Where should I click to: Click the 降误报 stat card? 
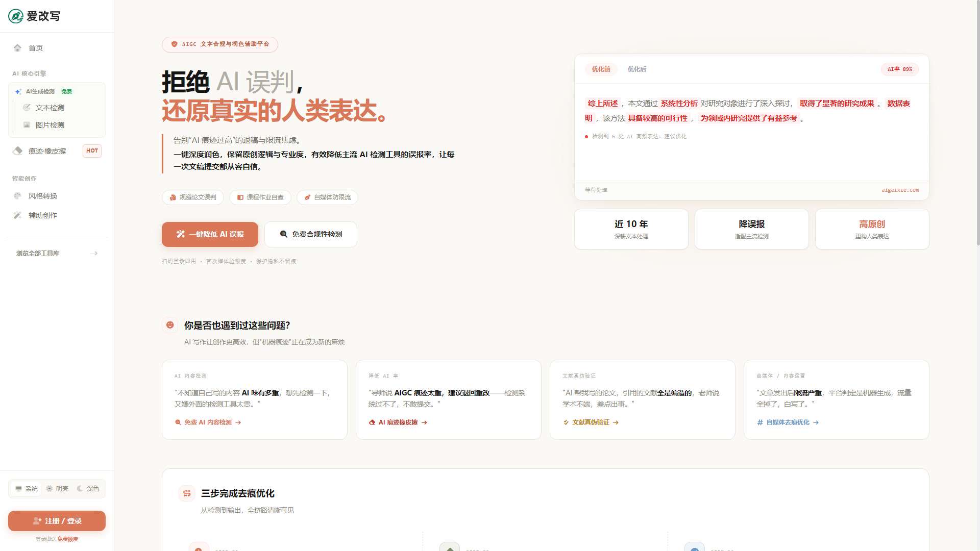(751, 229)
